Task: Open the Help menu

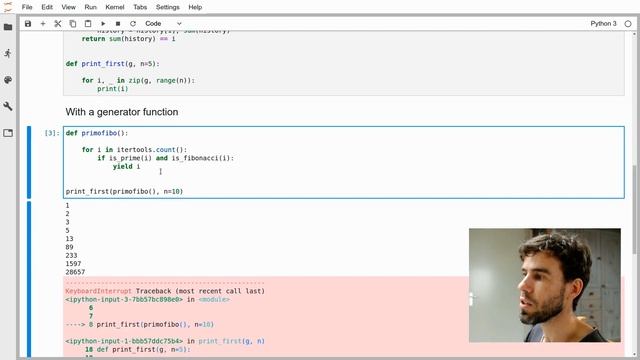Action: [x=195, y=7]
